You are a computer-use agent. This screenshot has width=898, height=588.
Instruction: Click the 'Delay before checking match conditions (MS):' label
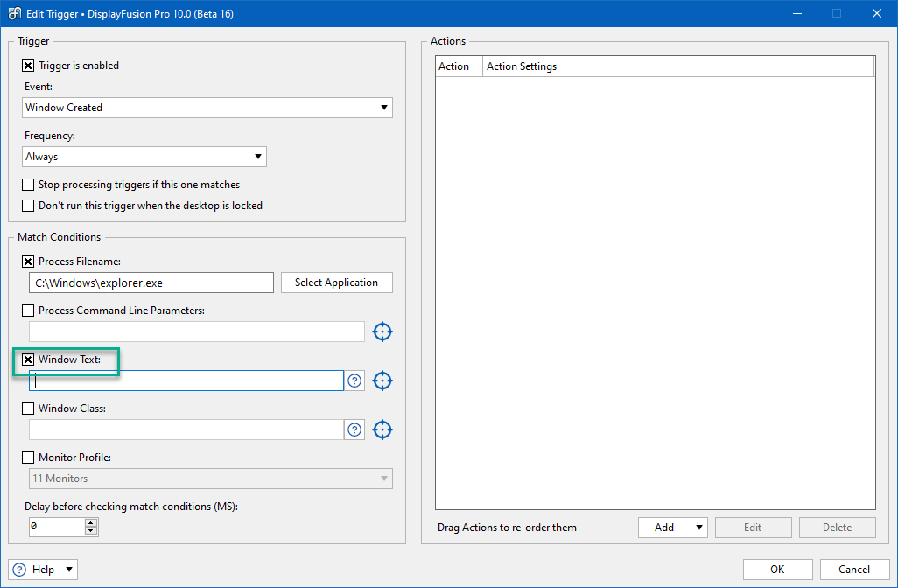click(x=131, y=507)
